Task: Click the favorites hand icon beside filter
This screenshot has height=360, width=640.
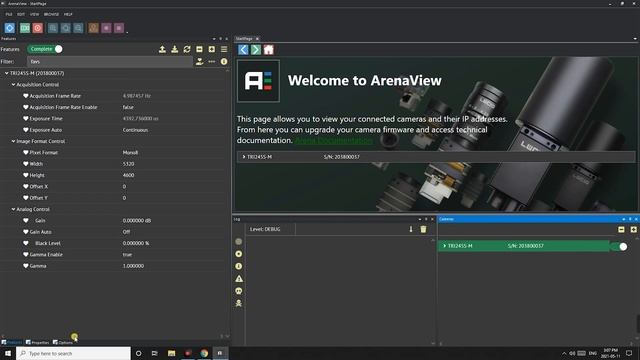Action: 199,62
